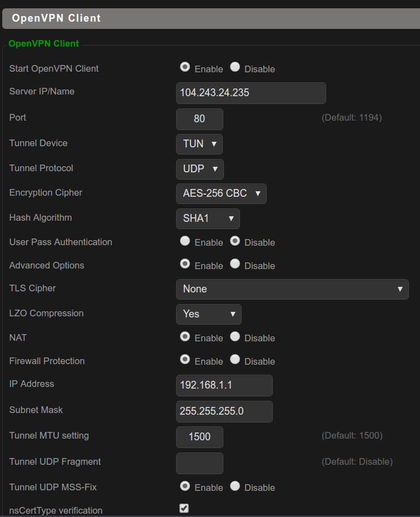Select Enable for Tunnel UDP MSS-Fix
Screen dimensions: 420x517
185,486
